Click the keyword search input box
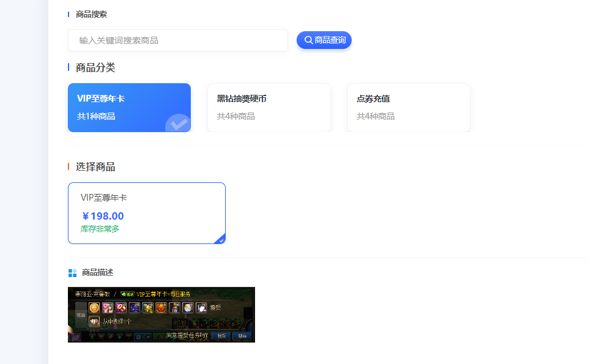Screen dimensions: 589x364 177,40
